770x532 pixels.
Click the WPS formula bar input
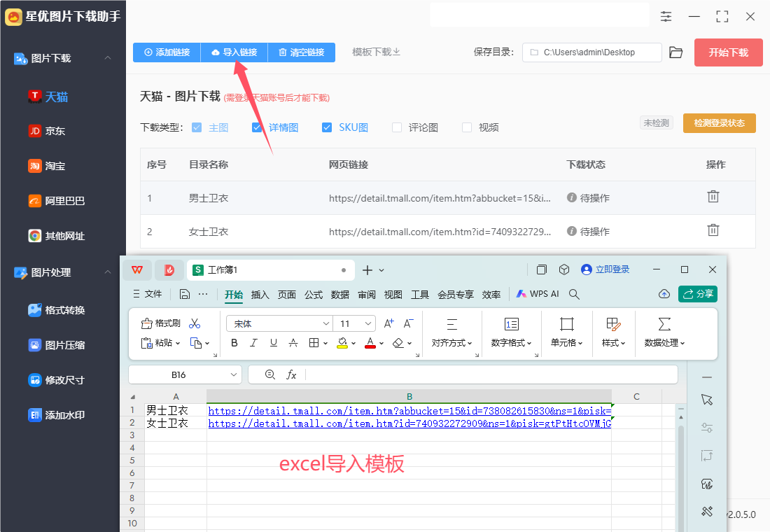coord(491,374)
